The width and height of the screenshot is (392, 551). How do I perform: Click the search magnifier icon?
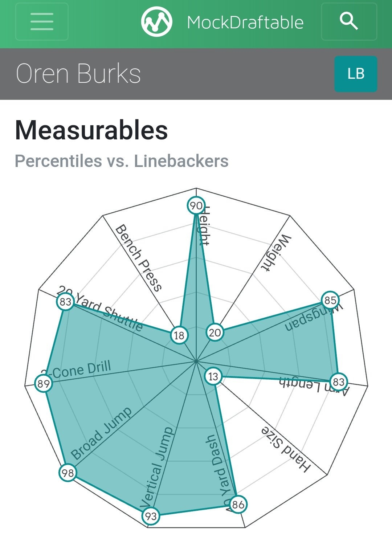tap(349, 21)
